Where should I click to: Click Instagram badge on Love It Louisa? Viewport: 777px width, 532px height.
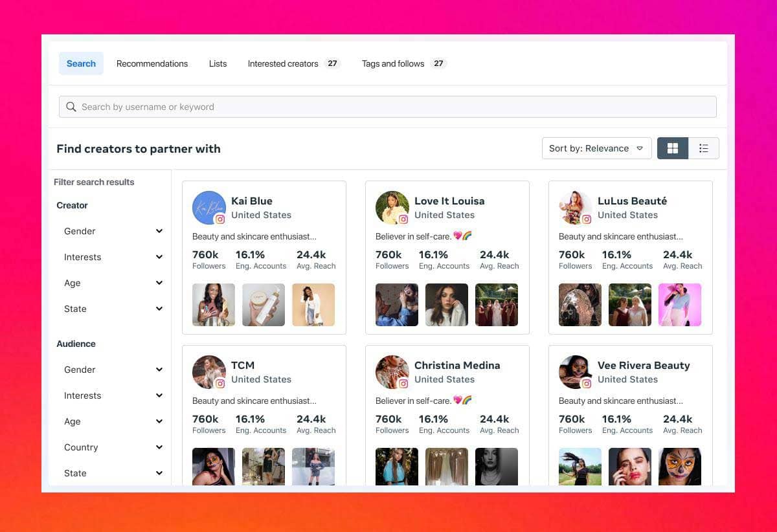click(x=403, y=219)
